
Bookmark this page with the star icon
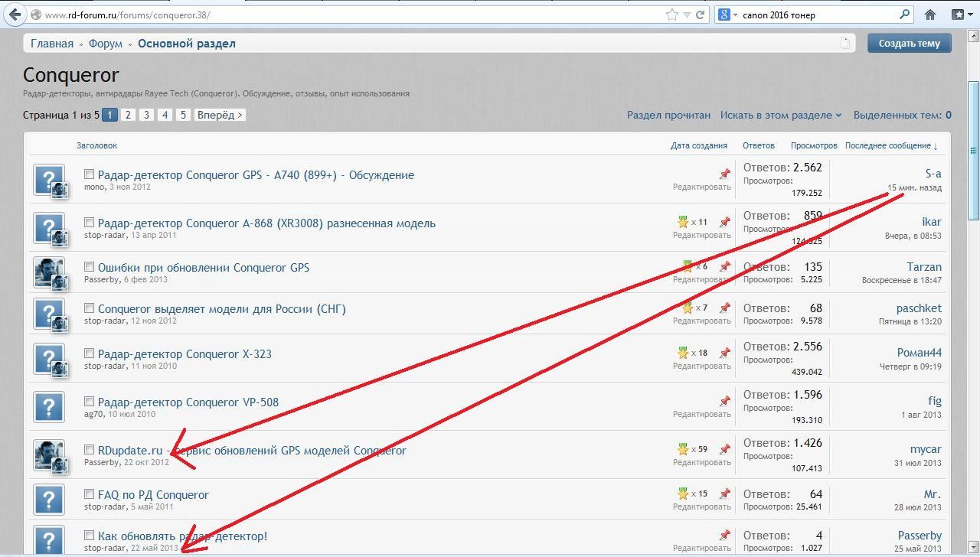click(672, 15)
